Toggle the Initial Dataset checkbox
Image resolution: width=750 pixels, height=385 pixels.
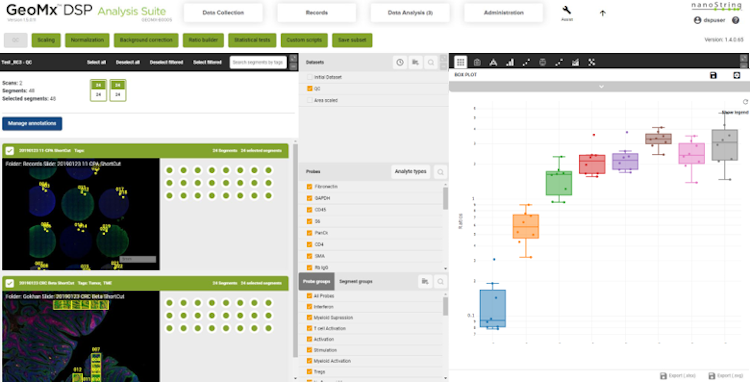point(310,77)
